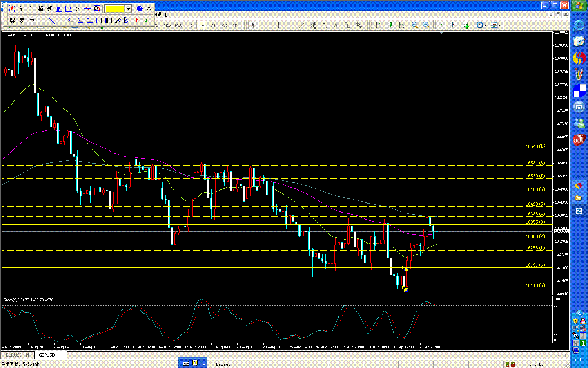Draw a horizontal line on chart
Screen dimensions: 588x368
290,25
